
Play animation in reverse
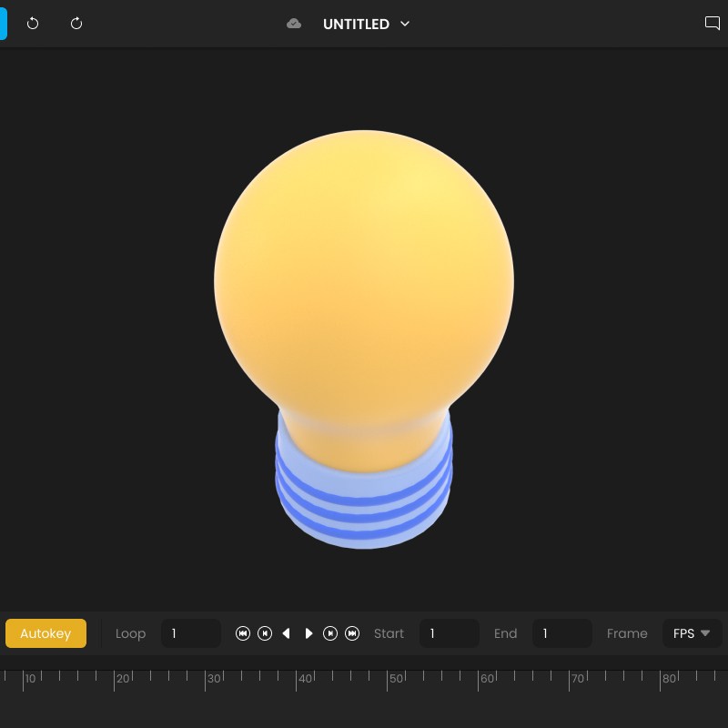point(287,633)
